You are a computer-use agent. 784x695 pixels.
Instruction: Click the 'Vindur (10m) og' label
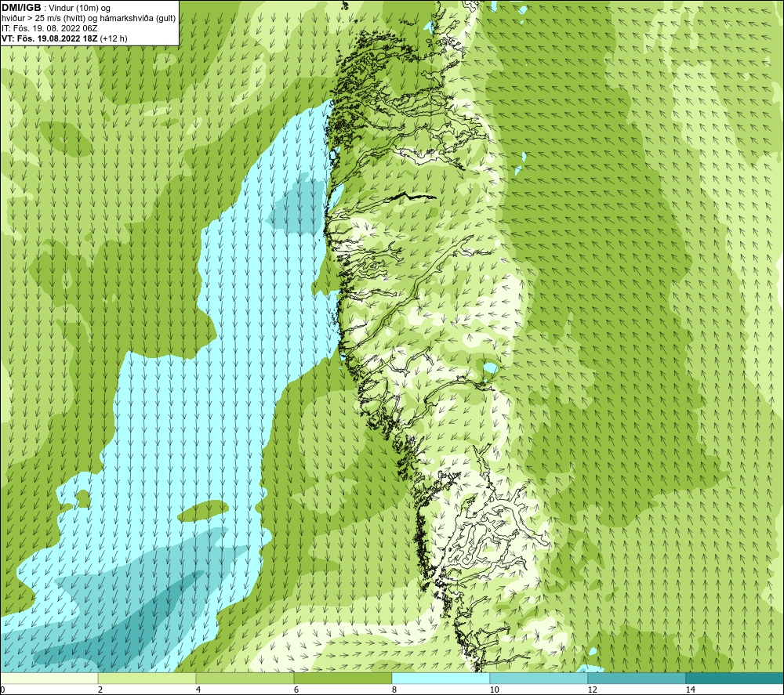[x=80, y=8]
